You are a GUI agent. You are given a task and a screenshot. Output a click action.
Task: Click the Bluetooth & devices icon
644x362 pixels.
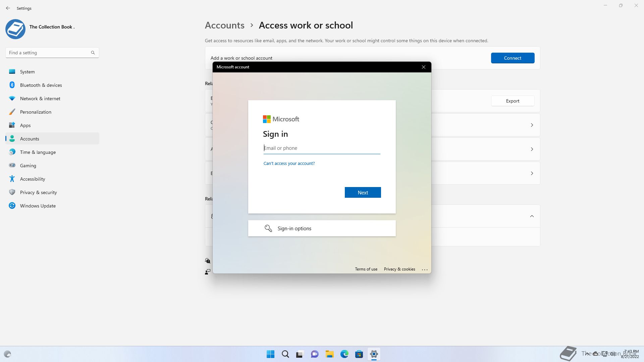click(x=12, y=85)
